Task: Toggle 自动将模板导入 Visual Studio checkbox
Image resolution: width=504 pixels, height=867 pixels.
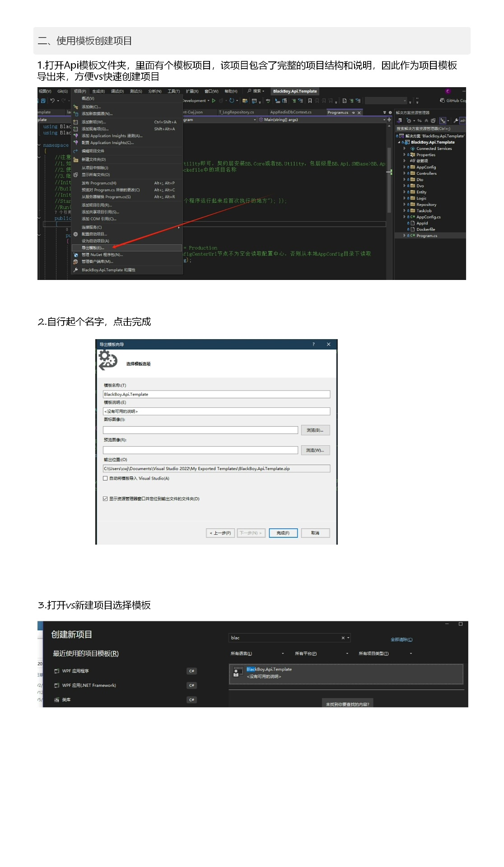Action: click(105, 478)
